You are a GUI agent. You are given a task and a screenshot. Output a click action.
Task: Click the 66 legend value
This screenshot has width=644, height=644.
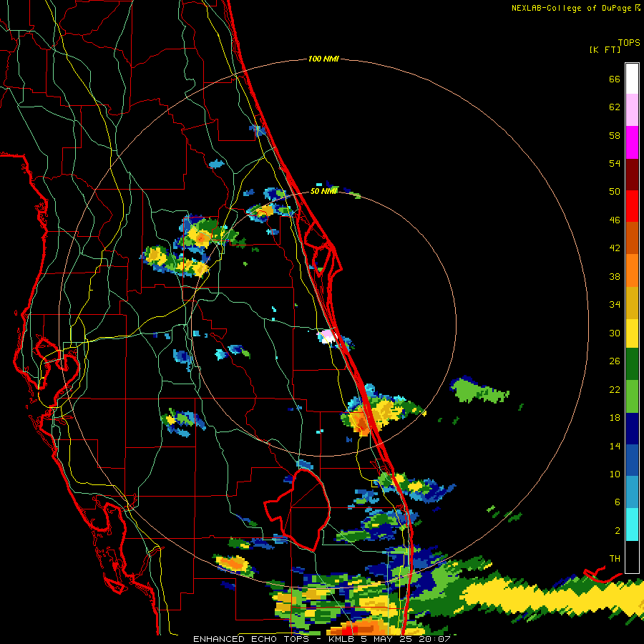[x=615, y=79]
